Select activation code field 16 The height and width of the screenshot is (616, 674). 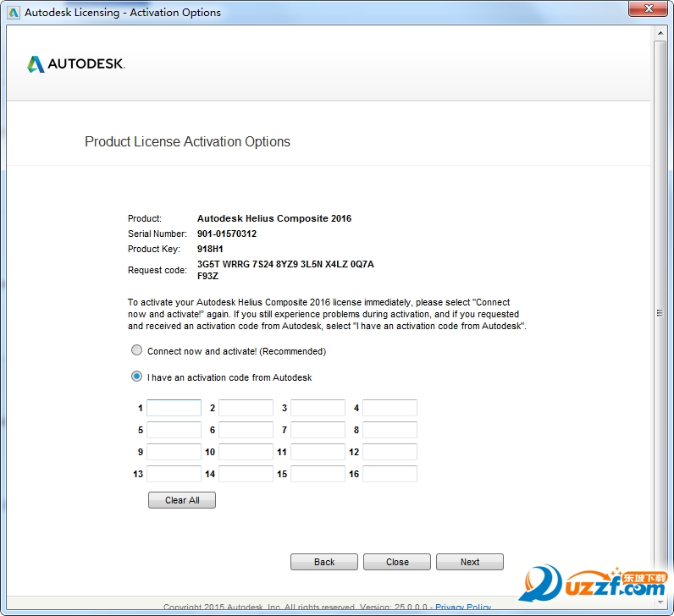pyautogui.click(x=389, y=474)
